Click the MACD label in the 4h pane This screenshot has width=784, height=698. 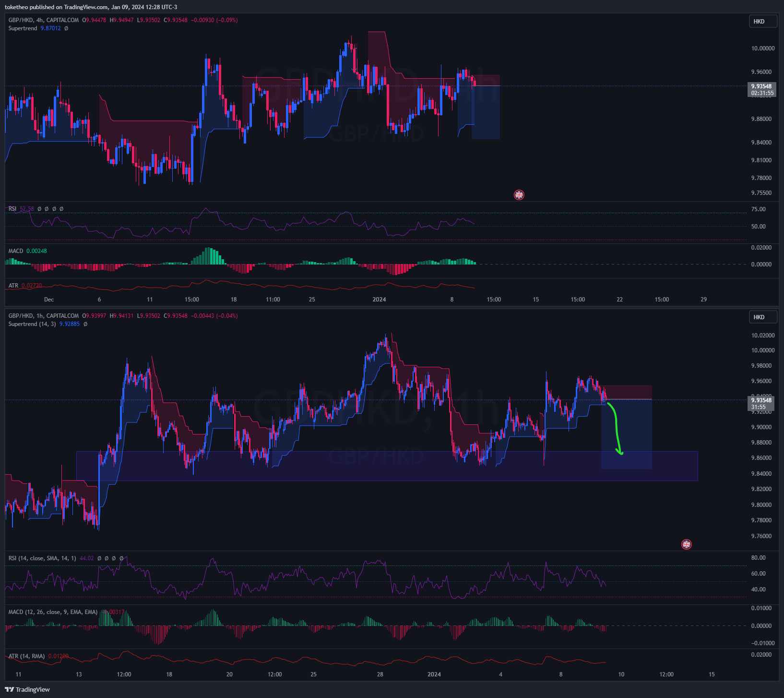pyautogui.click(x=16, y=251)
